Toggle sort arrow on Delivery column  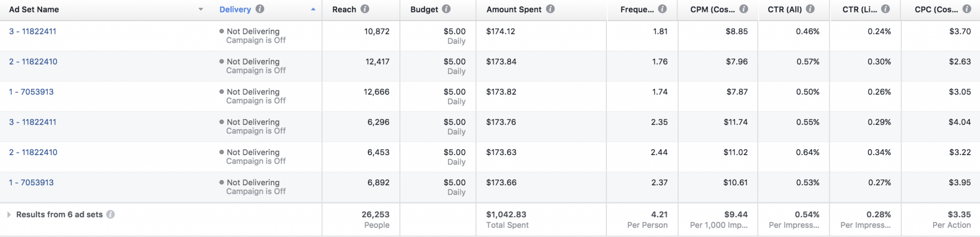tap(313, 10)
